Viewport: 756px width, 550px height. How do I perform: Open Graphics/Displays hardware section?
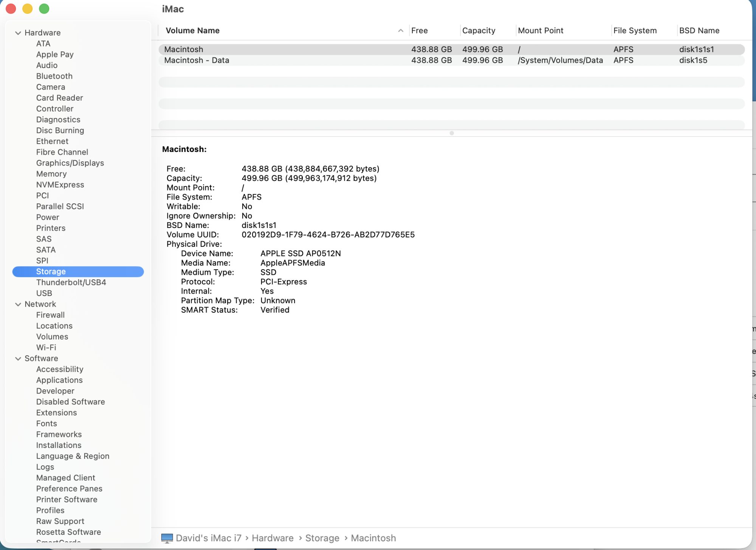[x=70, y=163]
